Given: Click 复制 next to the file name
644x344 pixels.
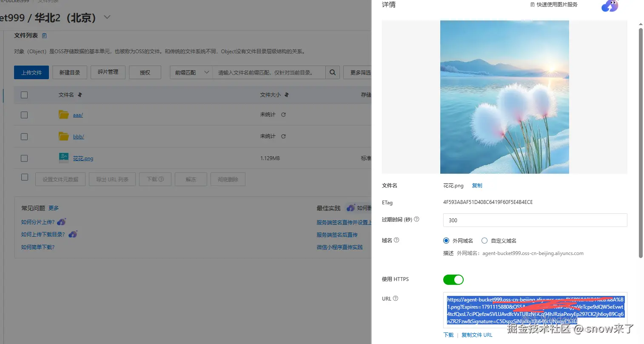Looking at the screenshot, I should [477, 186].
